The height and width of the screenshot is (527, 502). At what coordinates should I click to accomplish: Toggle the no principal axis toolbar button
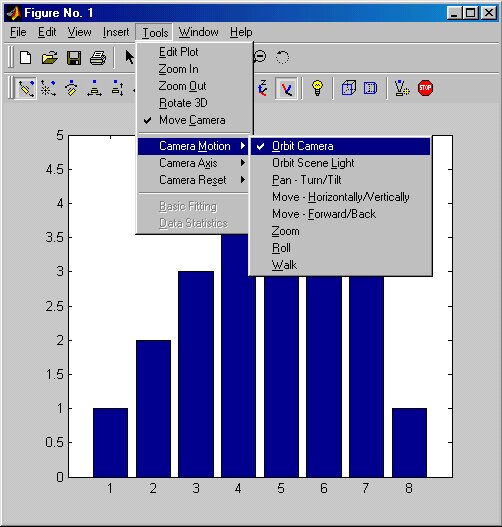286,88
